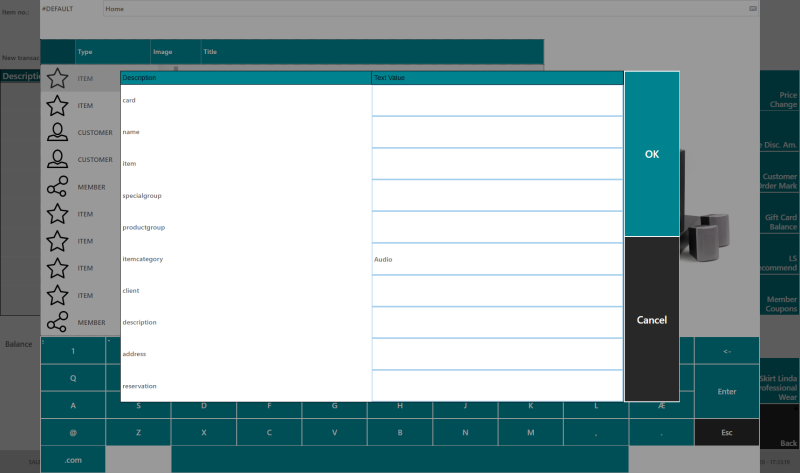Click the Text Value column header
The height and width of the screenshot is (473, 800).
point(497,77)
